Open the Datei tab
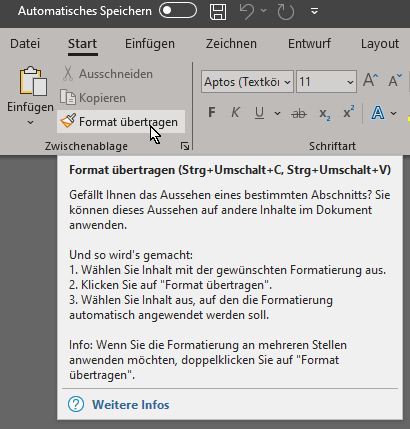The image size is (410, 429). [25, 44]
